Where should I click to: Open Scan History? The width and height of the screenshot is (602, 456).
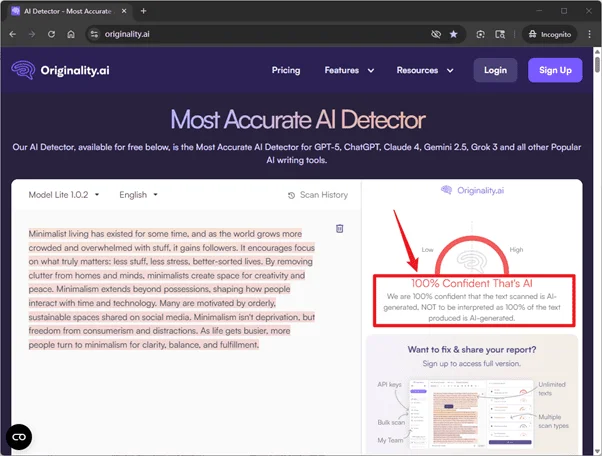[318, 195]
